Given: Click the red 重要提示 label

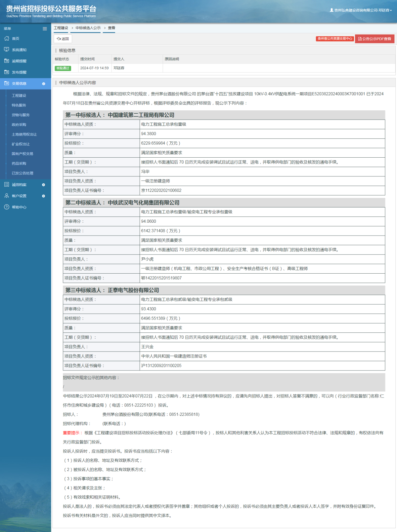Looking at the screenshot, I should (x=71, y=433).
